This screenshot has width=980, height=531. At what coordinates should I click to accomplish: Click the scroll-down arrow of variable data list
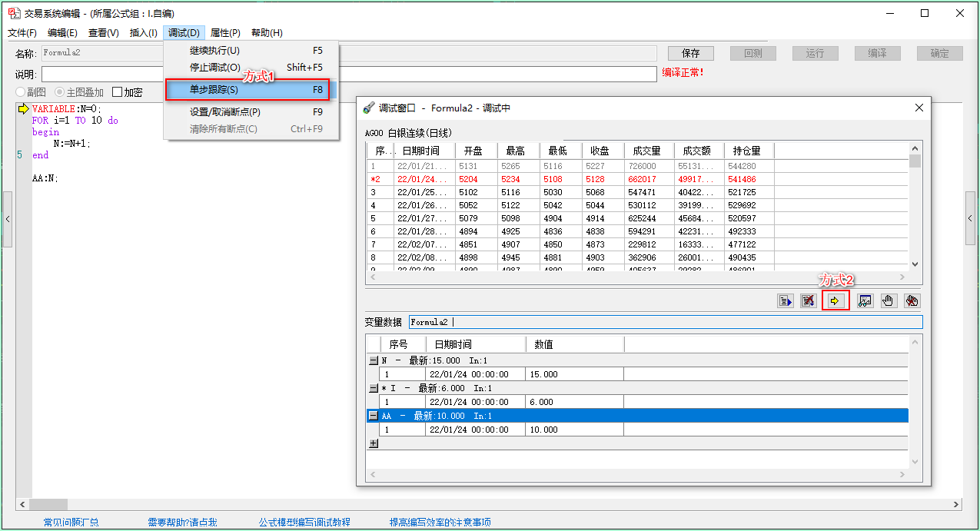[915, 461]
